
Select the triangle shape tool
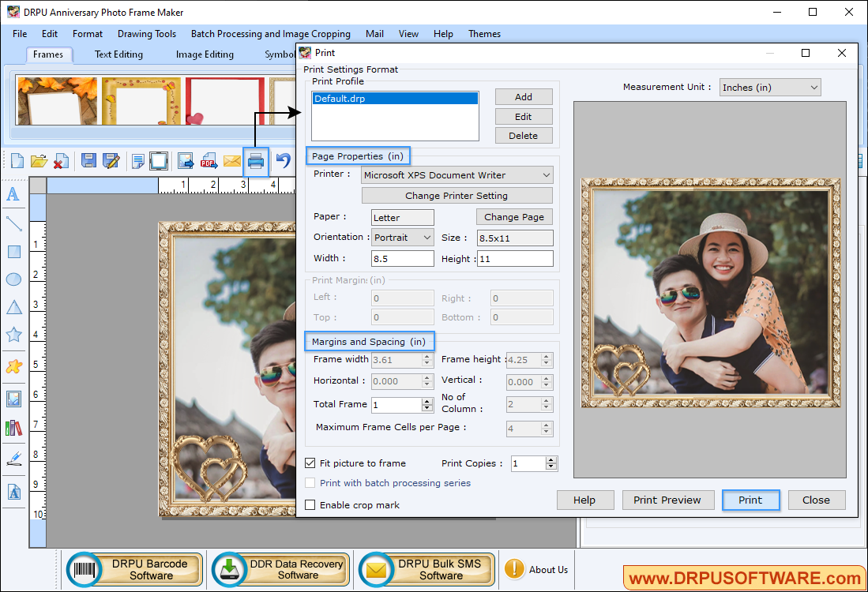click(13, 307)
